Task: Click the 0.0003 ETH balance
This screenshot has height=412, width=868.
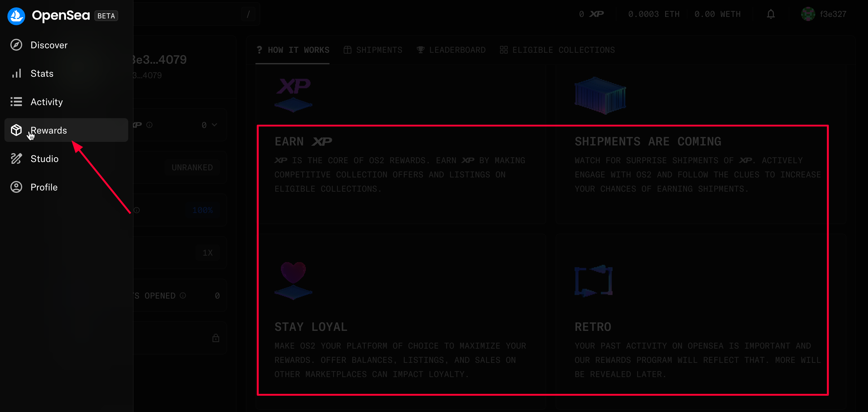Action: (x=653, y=14)
